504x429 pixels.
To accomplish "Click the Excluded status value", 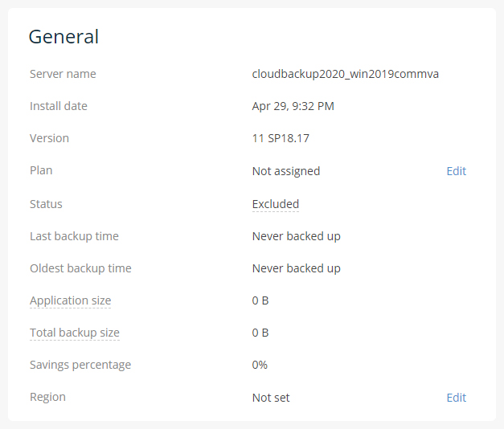I will 276,204.
